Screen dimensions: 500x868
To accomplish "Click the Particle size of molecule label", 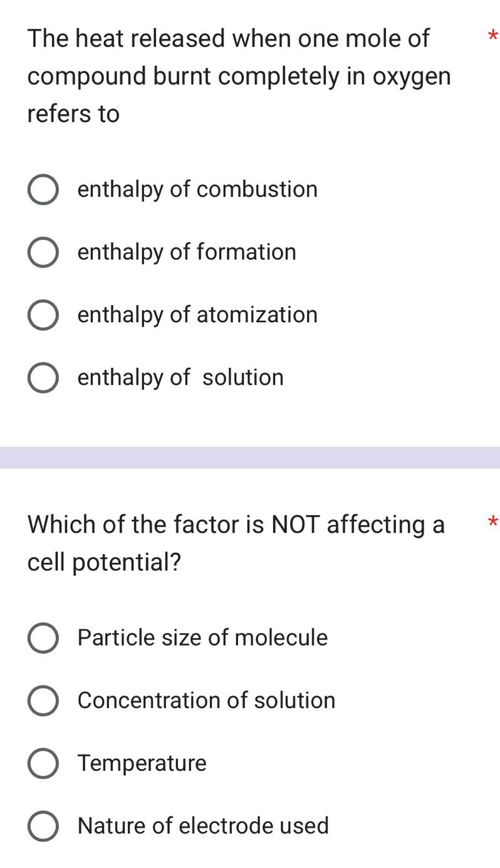I will click(202, 638).
